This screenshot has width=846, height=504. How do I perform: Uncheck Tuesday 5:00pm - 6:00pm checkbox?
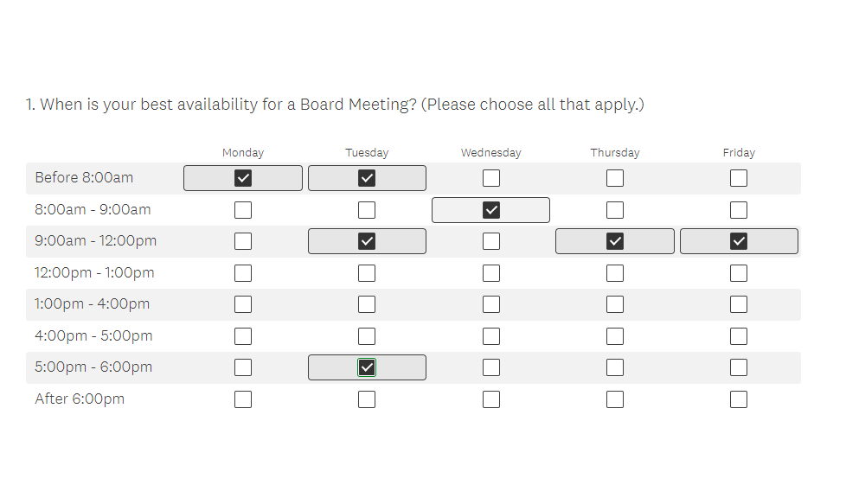click(367, 367)
